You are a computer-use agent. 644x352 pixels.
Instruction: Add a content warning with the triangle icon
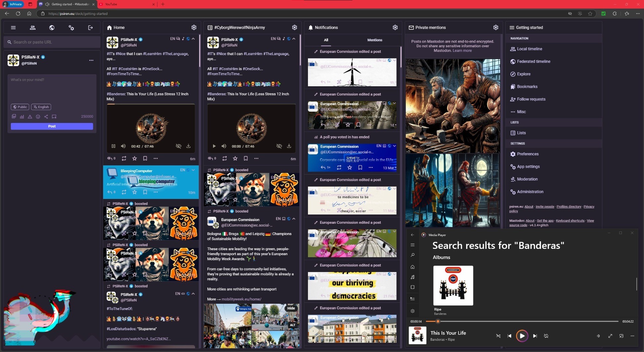pos(30,116)
